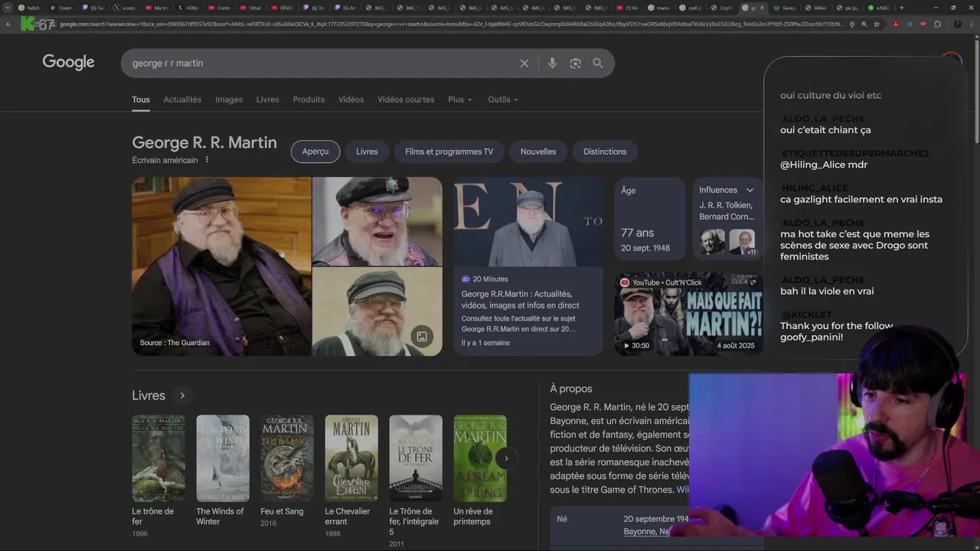Open the 20 Minutes article about George R.R. Martin

point(528,266)
